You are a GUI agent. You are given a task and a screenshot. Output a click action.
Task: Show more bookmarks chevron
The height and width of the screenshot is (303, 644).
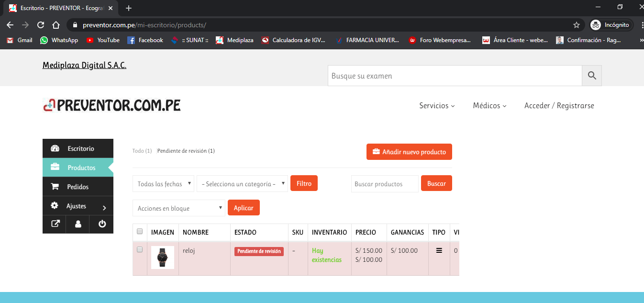(x=641, y=40)
